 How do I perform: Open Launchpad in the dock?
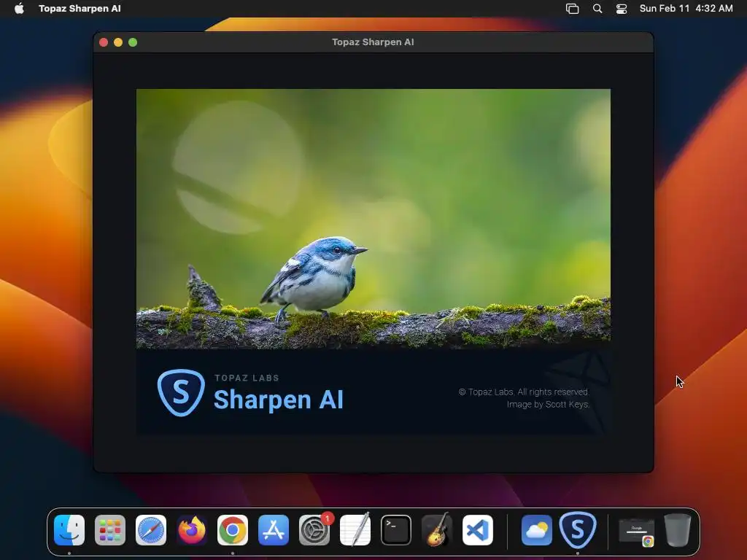110,530
